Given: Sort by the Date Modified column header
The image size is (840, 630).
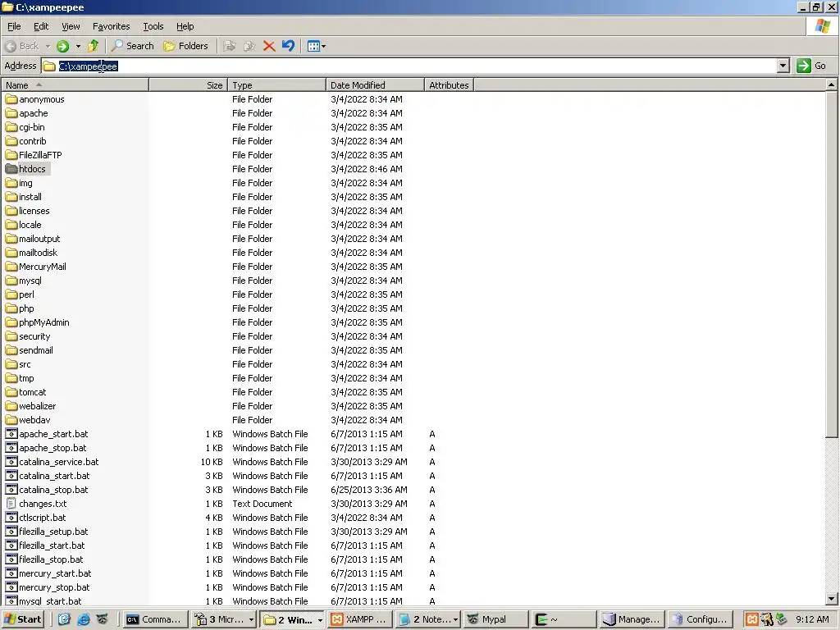Looking at the screenshot, I should 375,85.
